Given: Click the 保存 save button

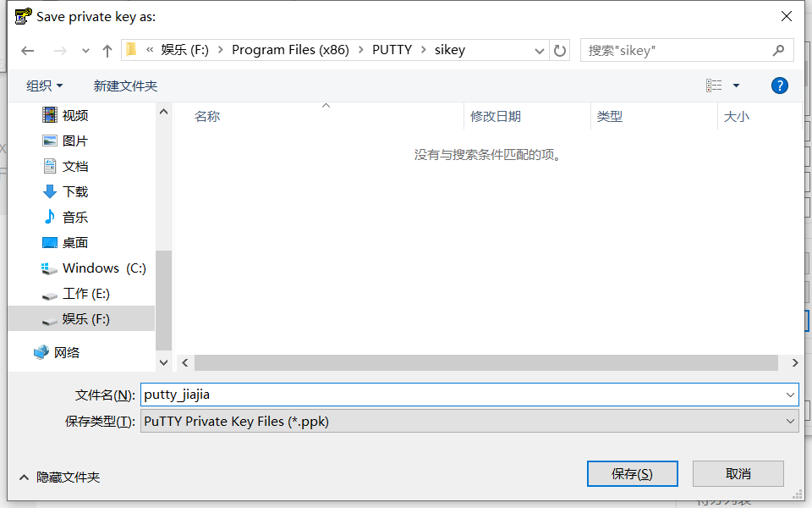Looking at the screenshot, I should [x=633, y=473].
